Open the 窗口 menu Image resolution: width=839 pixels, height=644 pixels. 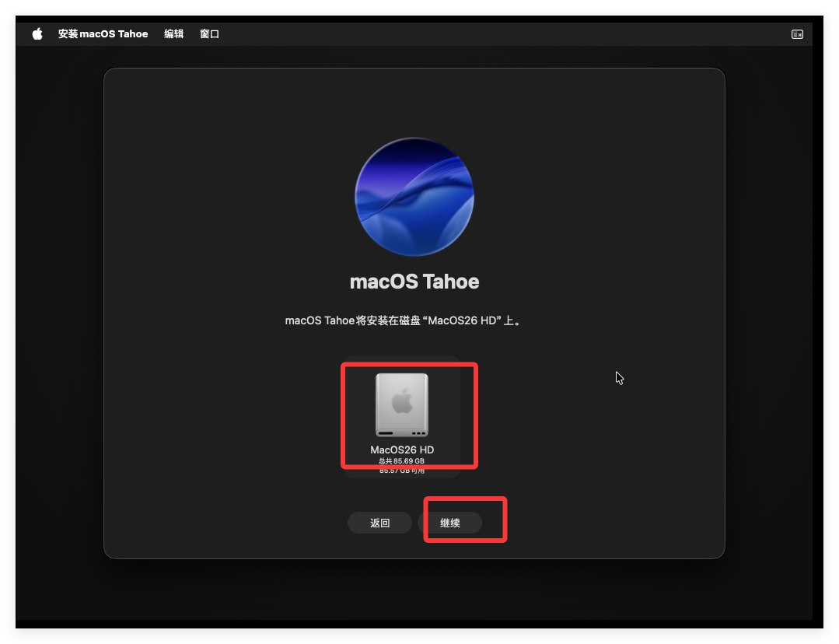pos(209,34)
